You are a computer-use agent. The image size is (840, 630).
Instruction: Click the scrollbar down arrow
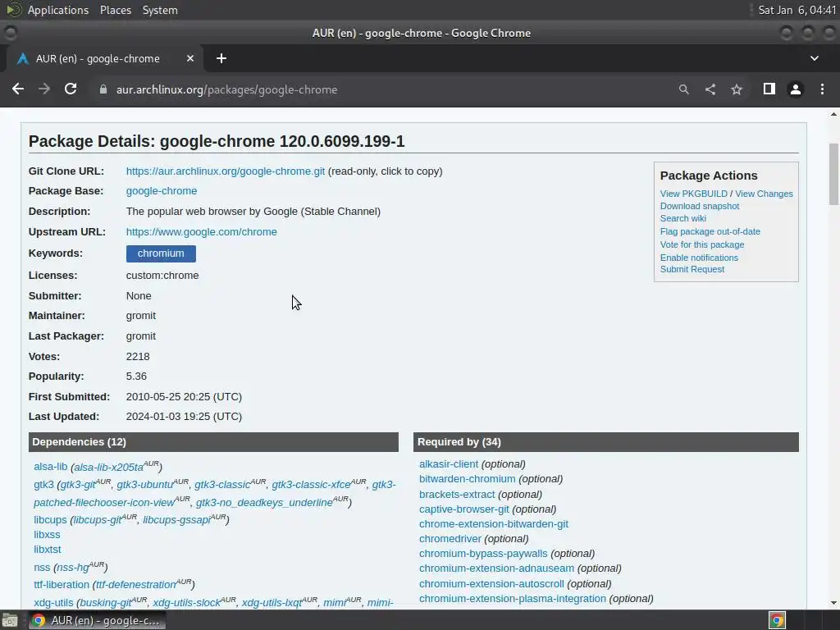[833, 603]
